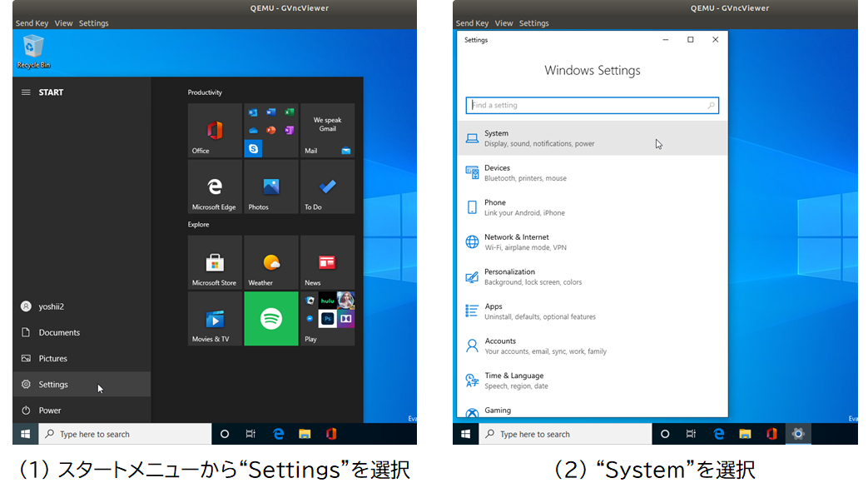Open the Movies & TV tile
This screenshot has width=868, height=493.
(x=215, y=318)
